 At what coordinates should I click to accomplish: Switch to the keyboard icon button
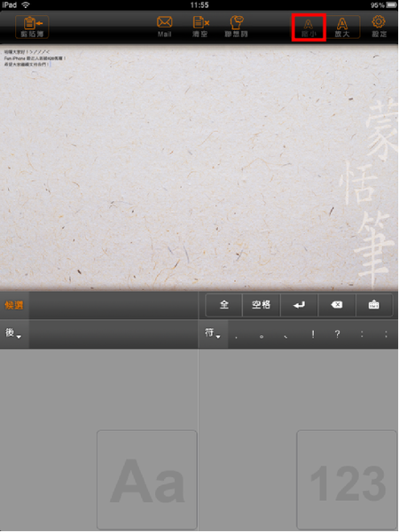[374, 305]
